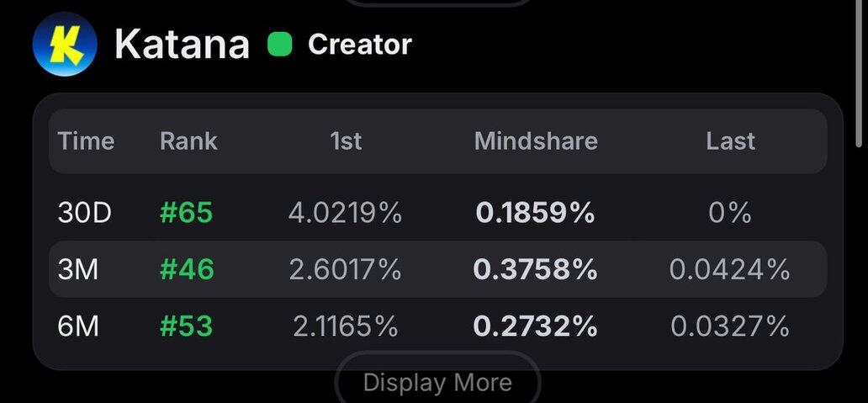This screenshot has width=868, height=403.
Task: Sort by the 1st column header
Action: click(x=346, y=141)
